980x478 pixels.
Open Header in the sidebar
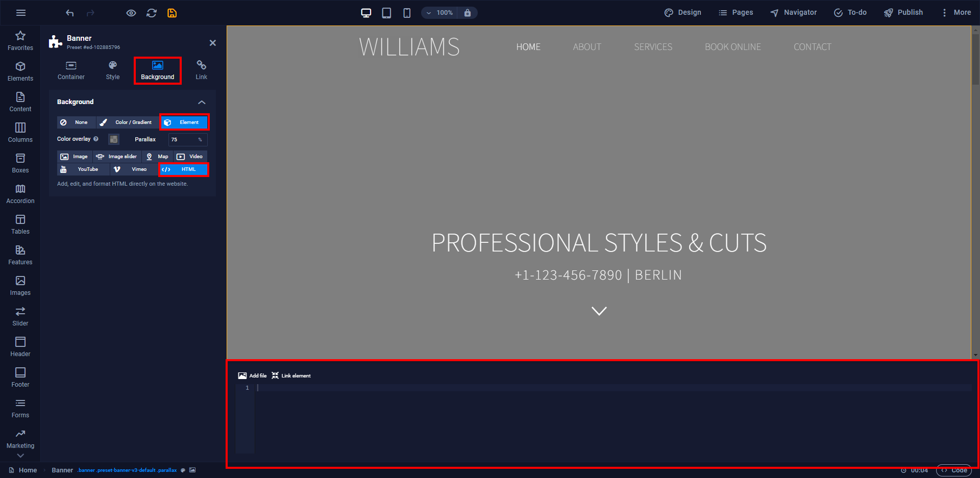20,347
